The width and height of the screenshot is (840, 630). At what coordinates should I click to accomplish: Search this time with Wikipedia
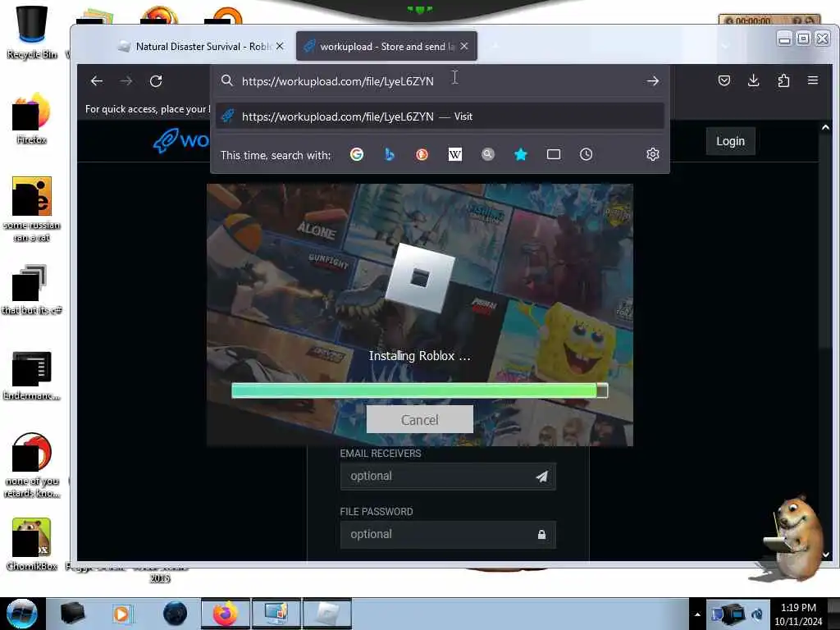pyautogui.click(x=454, y=154)
